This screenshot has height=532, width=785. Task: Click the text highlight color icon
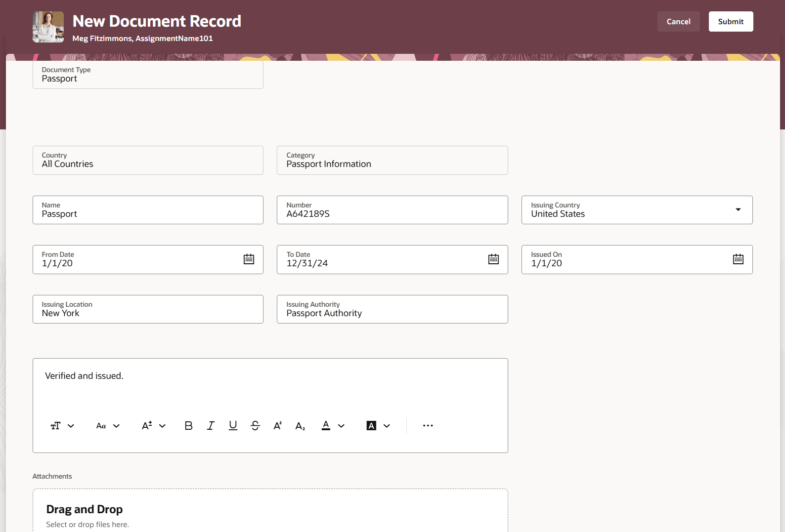pos(371,426)
